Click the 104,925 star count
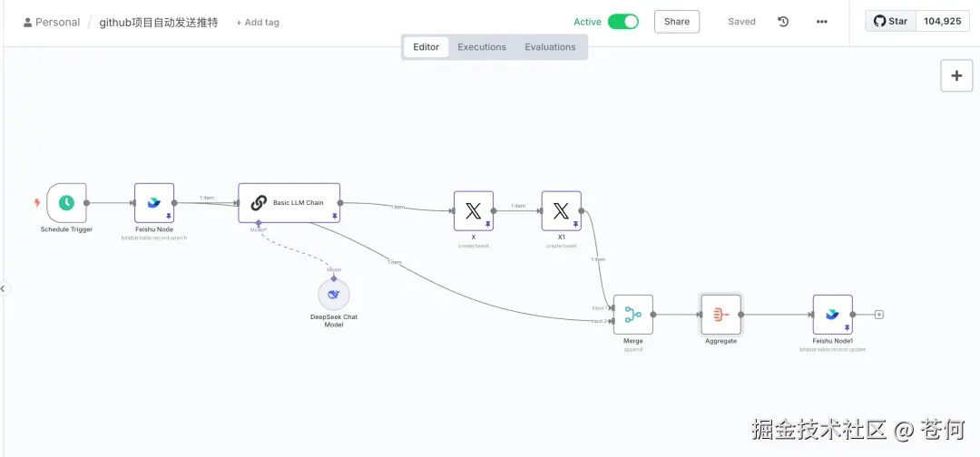This screenshot has height=457, width=980. click(x=943, y=21)
